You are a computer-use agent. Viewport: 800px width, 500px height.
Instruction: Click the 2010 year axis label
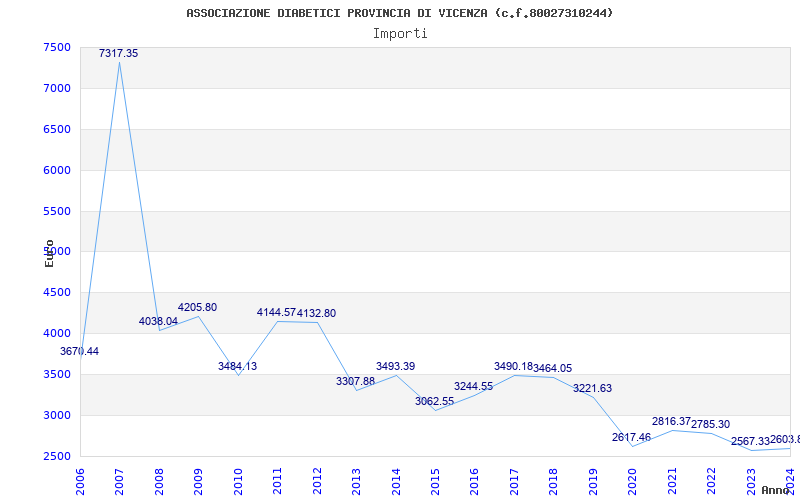click(238, 481)
